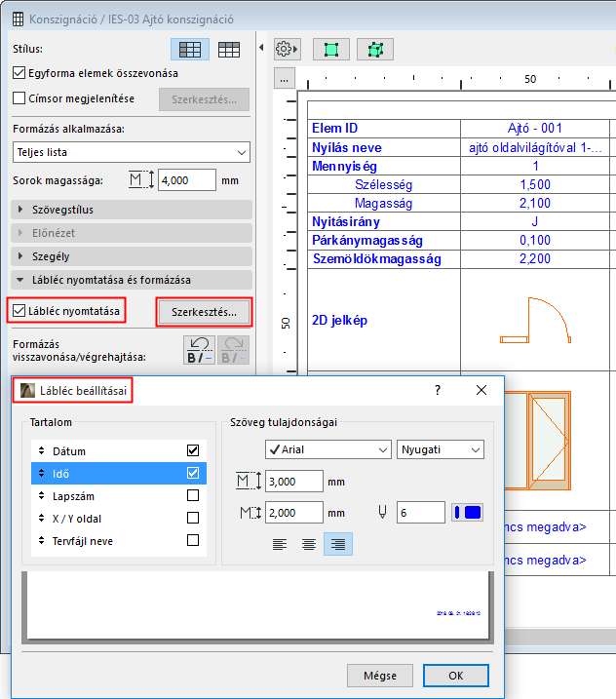Close the Lábléc beállításai dialog
The width and height of the screenshot is (616, 699).
[481, 390]
